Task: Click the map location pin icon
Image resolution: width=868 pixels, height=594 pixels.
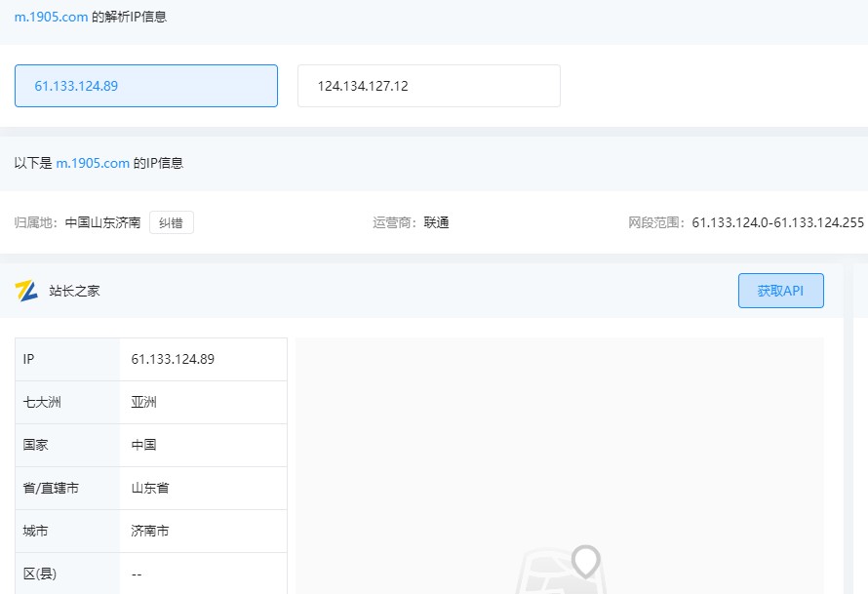Action: (586, 562)
